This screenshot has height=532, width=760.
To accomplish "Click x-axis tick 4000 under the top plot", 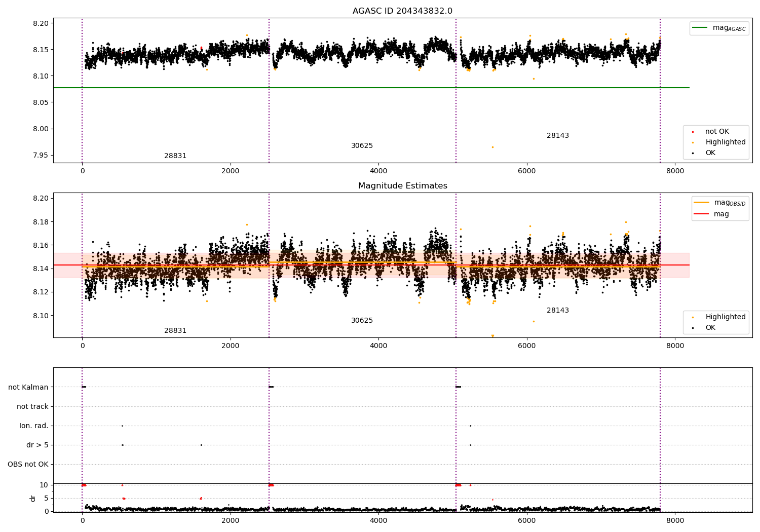I will 378,171.
